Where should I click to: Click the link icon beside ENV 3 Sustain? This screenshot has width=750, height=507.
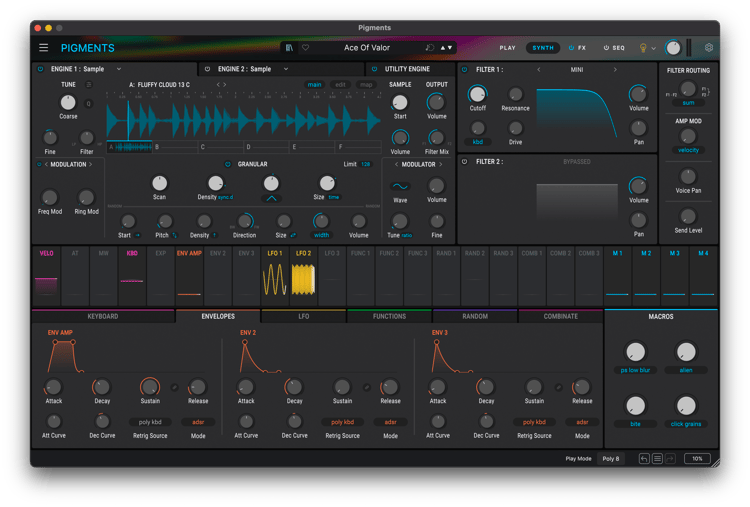click(x=558, y=386)
